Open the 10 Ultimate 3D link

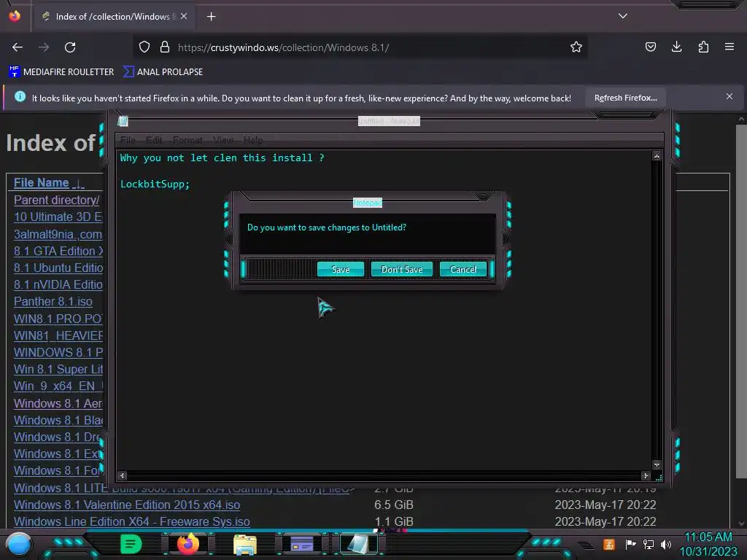[58, 217]
